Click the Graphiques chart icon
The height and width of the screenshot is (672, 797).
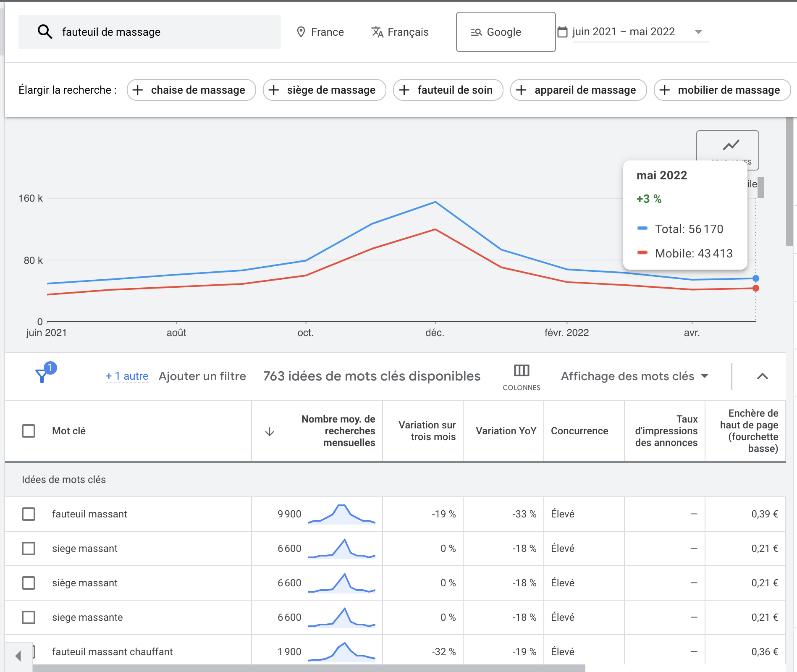point(731,145)
